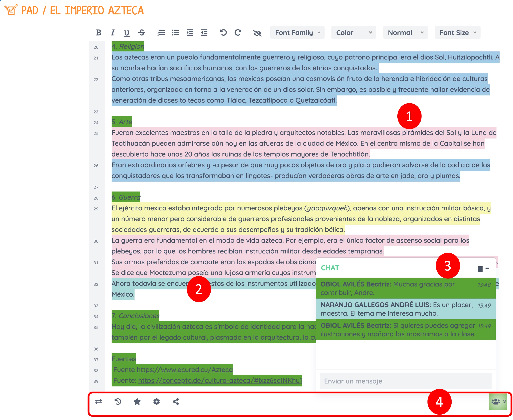Click the CHAT header title
The image size is (513, 420).
(330, 268)
